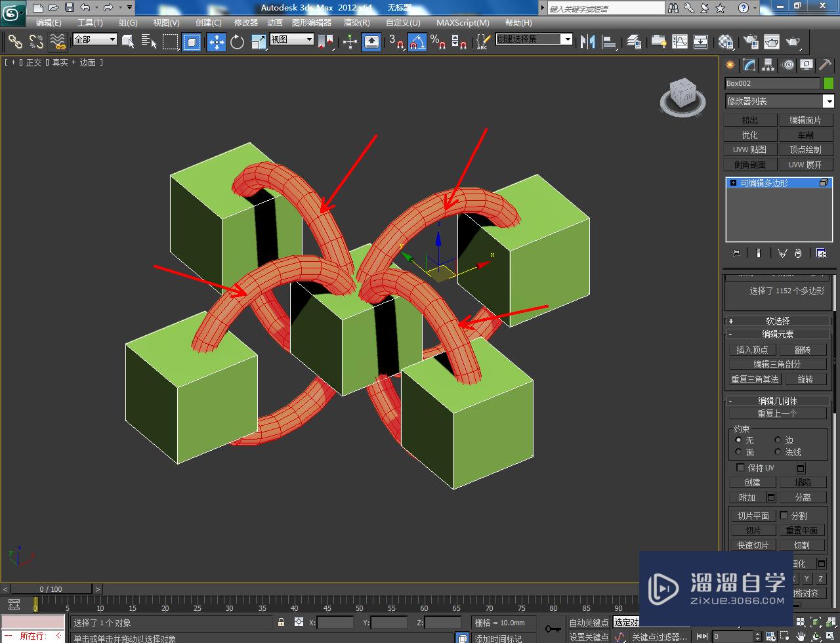Toggle Select and Manipulate icon
Image resolution: width=840 pixels, height=643 pixels.
coord(350,42)
